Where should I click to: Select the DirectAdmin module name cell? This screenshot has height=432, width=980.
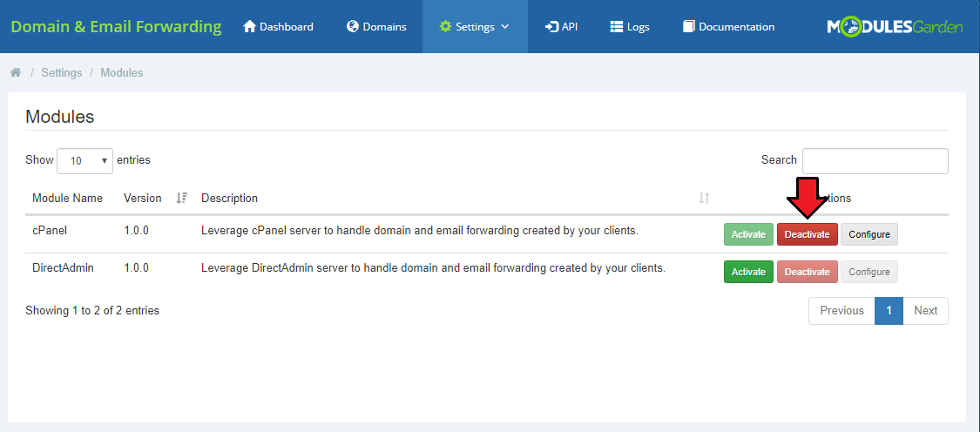point(63,267)
